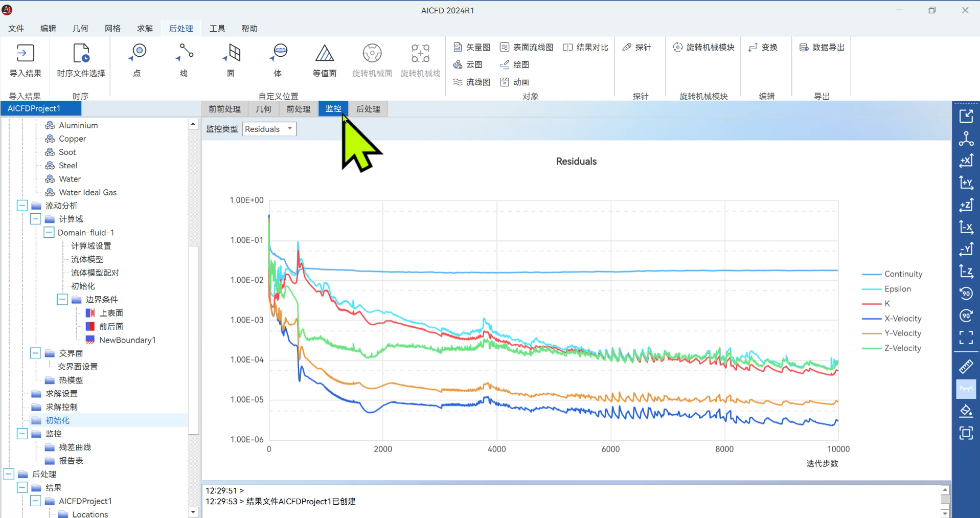Click the paint bucket fill icon

tap(966, 411)
